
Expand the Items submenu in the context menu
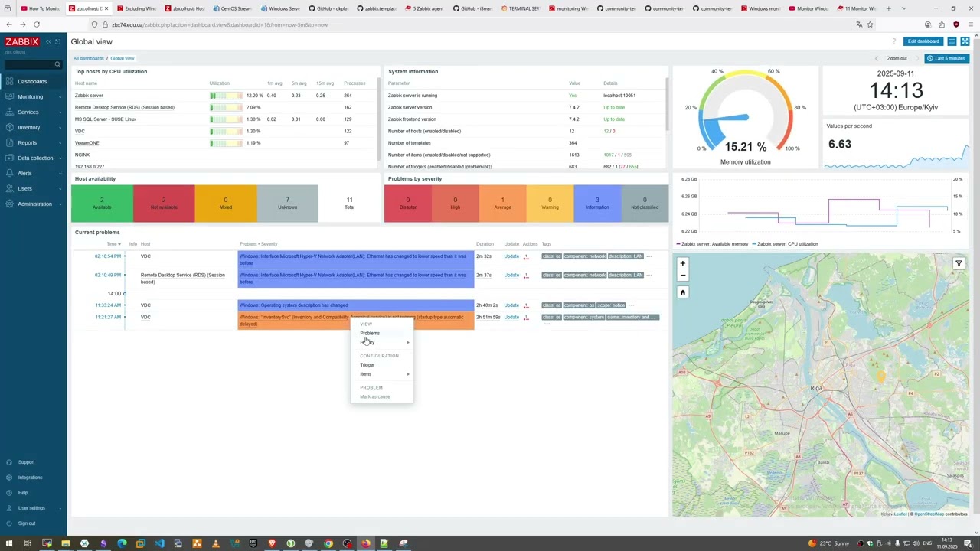[x=382, y=374]
